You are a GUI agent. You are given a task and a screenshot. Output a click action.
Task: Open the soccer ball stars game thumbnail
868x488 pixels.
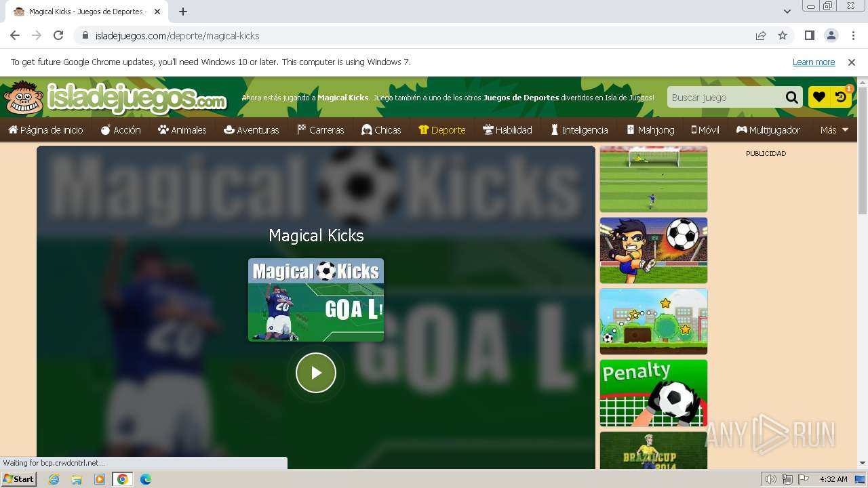point(654,321)
